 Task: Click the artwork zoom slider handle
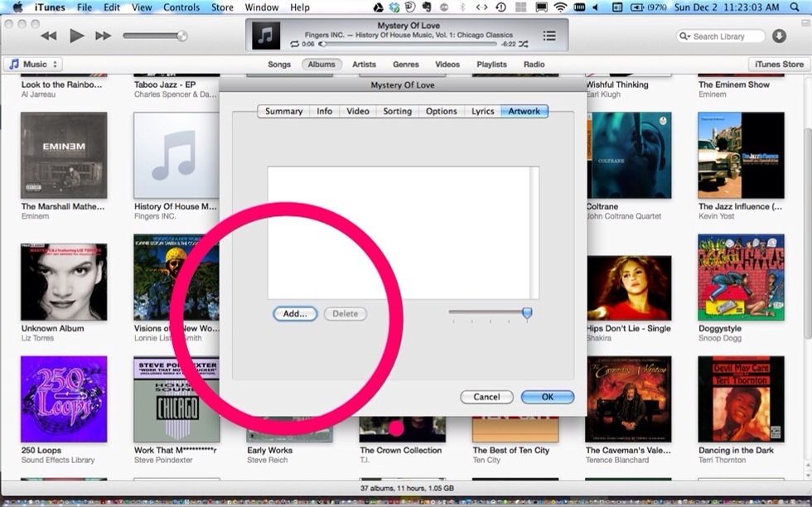click(x=527, y=313)
